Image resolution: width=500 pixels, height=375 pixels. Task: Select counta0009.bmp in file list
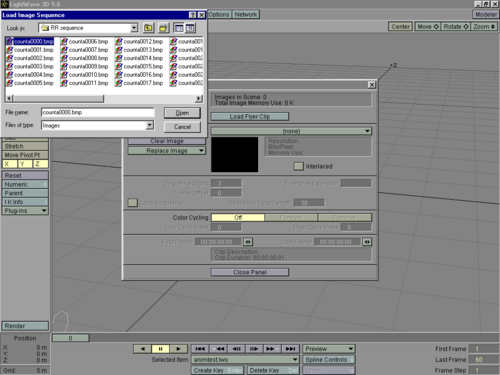[85, 66]
